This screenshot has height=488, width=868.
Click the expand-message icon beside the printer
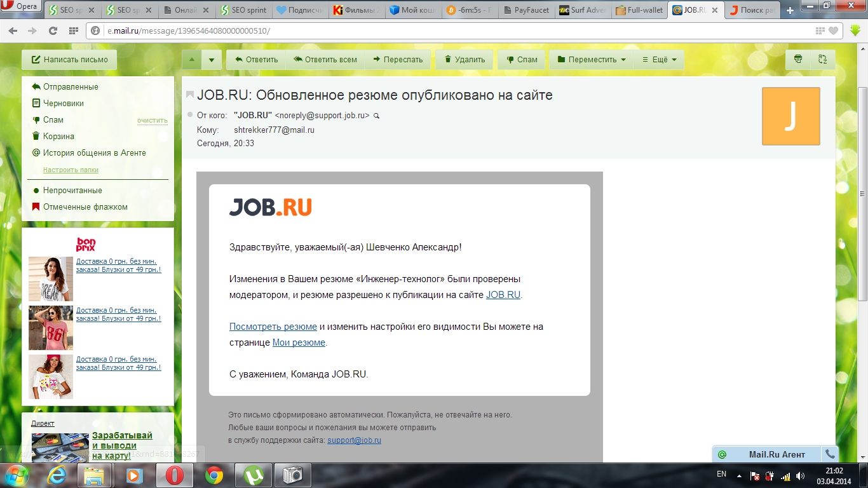822,60
